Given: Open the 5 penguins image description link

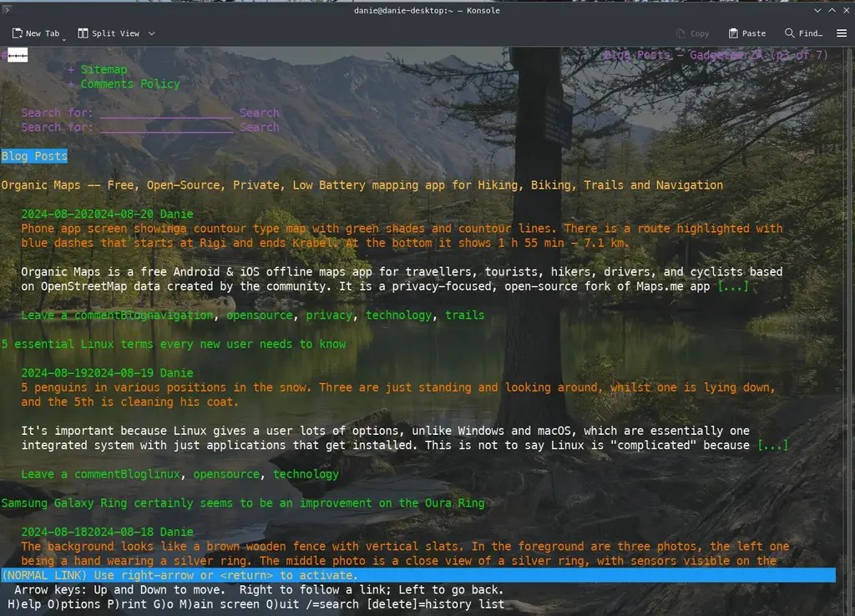Looking at the screenshot, I should (398, 395).
